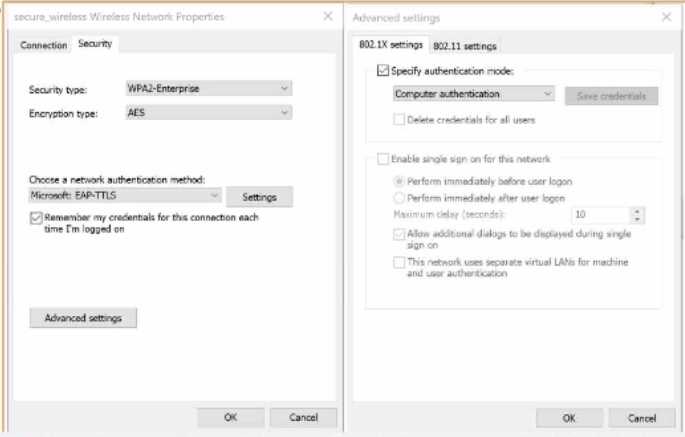
Task: Click the Settings button for EAP-TTLS
Action: [259, 197]
